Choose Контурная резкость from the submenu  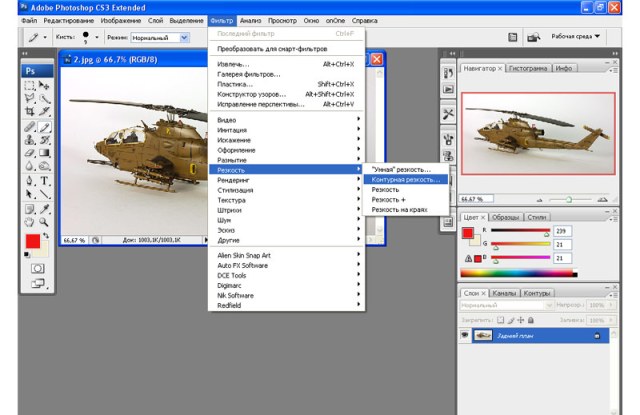[405, 180]
